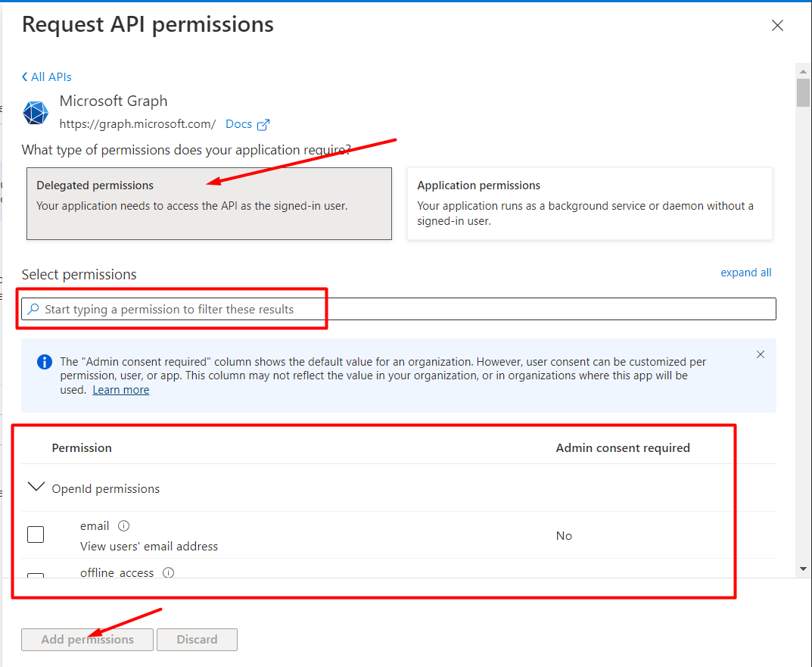Check the email permission checkbox
This screenshot has width=812, height=667.
(x=36, y=535)
